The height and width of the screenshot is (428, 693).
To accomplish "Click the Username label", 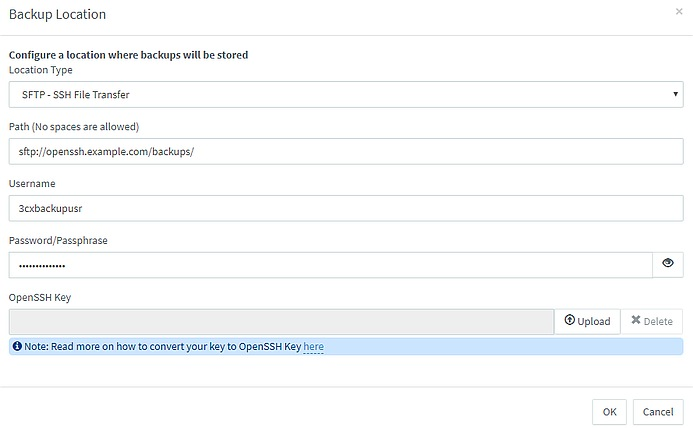I will [x=32, y=183].
